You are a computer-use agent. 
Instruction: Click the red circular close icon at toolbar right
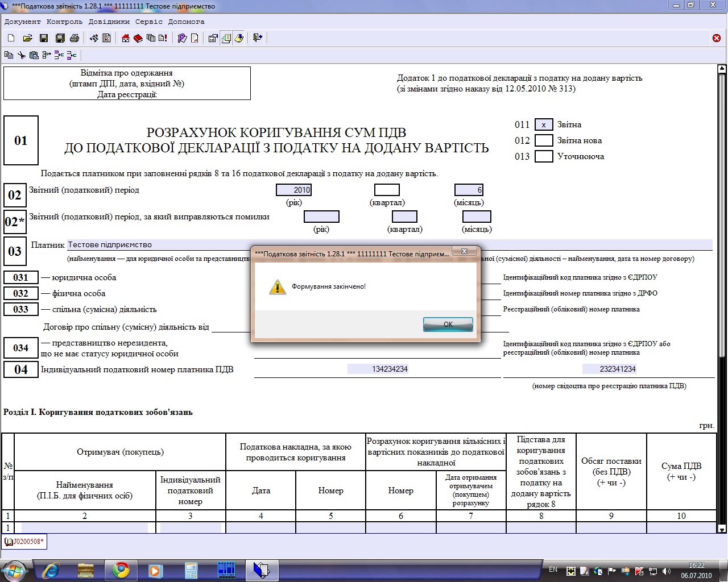point(717,38)
